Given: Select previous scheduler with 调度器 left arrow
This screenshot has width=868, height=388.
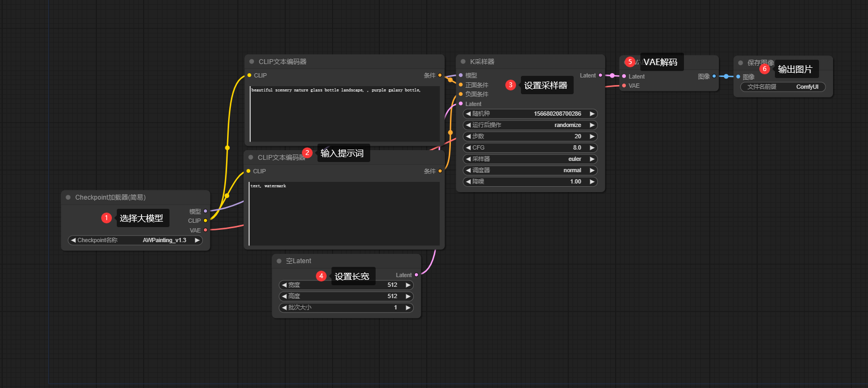Looking at the screenshot, I should [x=468, y=170].
